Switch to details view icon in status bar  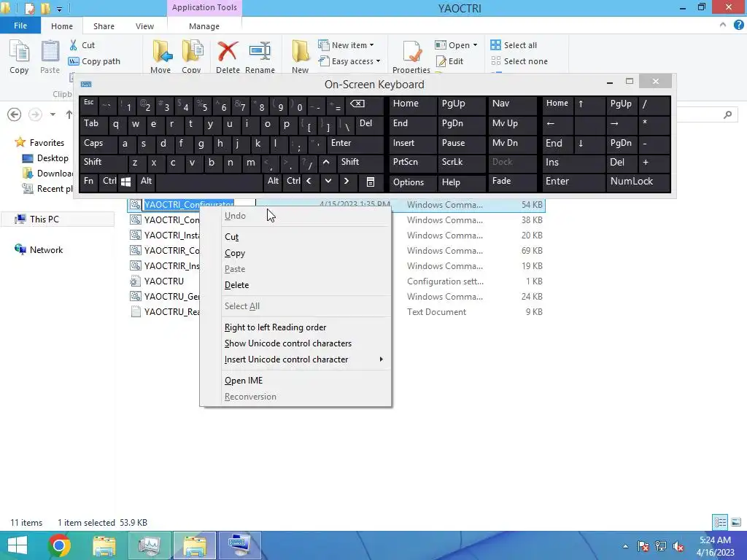pos(720,522)
